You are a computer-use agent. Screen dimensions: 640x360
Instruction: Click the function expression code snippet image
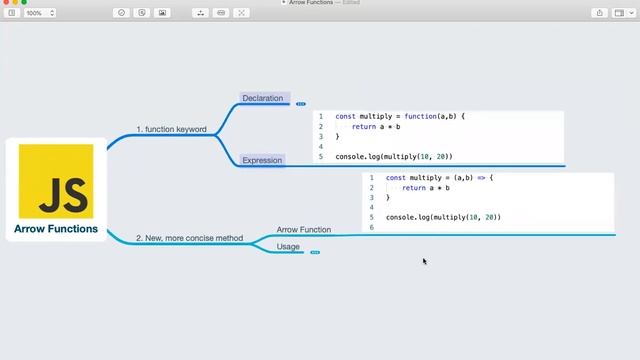pyautogui.click(x=438, y=137)
